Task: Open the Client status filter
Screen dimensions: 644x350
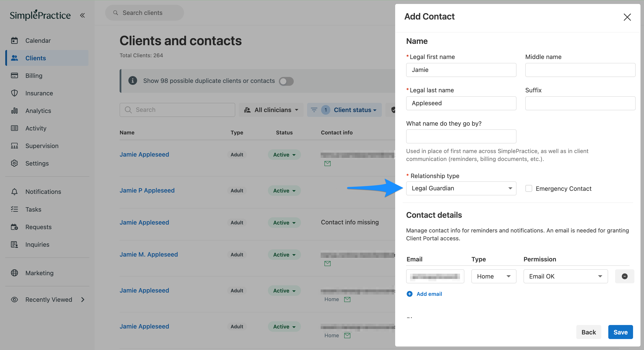Action: 344,110
